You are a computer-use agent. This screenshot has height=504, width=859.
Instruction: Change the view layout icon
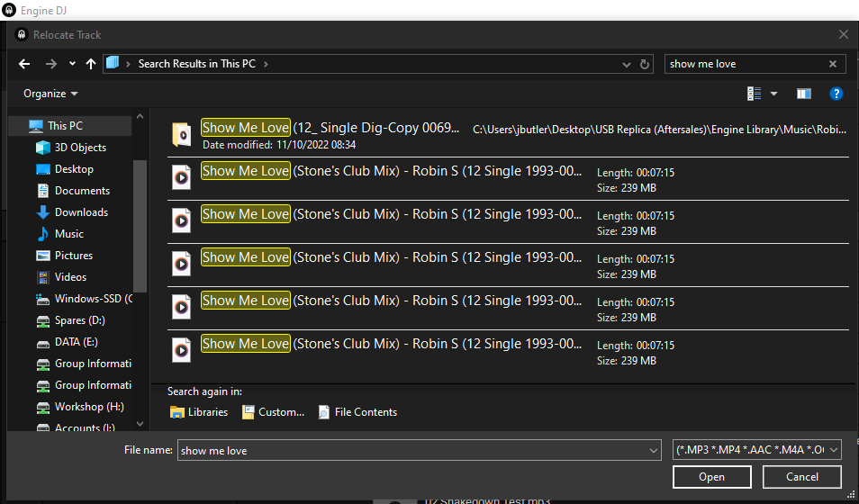click(x=755, y=94)
